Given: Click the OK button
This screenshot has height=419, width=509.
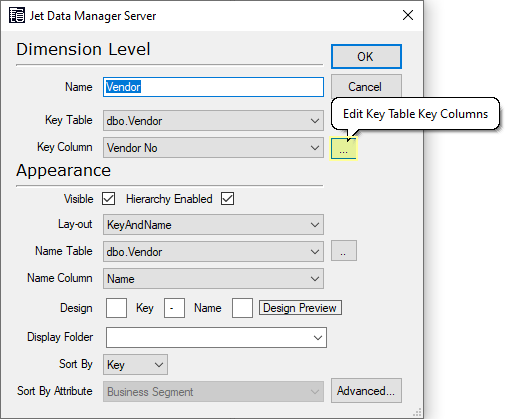Looking at the screenshot, I should 366,56.
